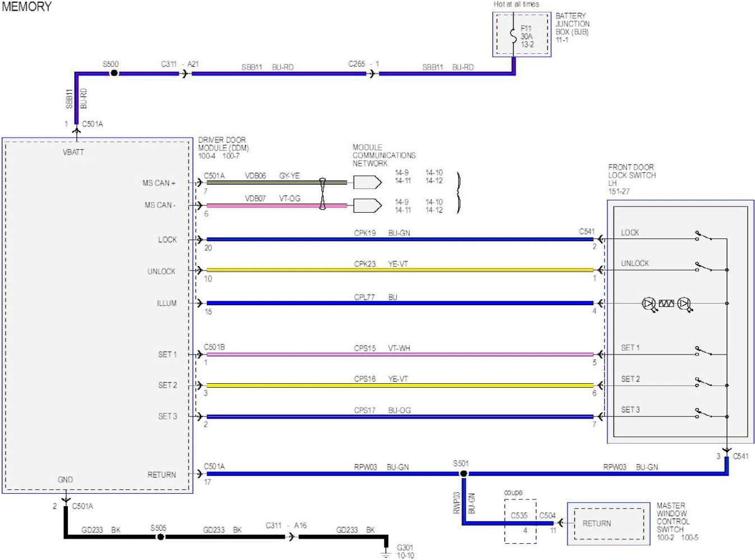Click the MS CAN + network arrow connector
Viewport: 755px width, 560px height.
pyautogui.click(x=368, y=182)
